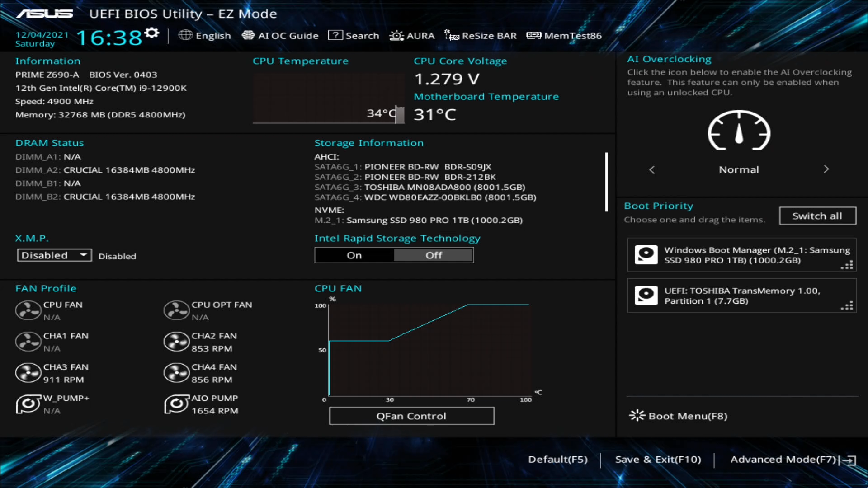This screenshot has width=868, height=488.
Task: Click the CPU temperature bar indicator
Action: click(400, 114)
